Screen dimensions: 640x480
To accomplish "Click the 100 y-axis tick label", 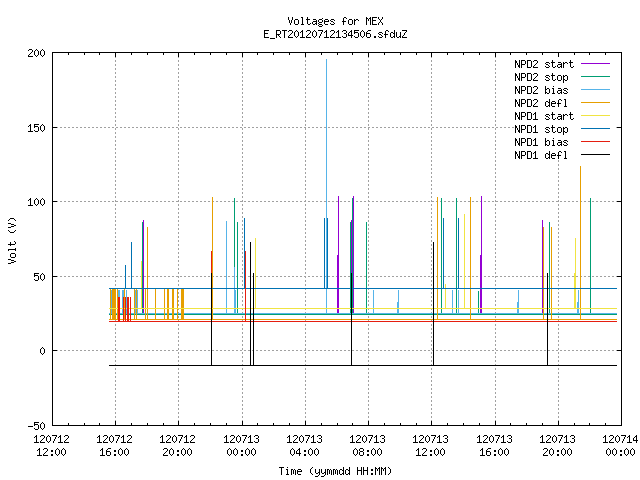I will click(x=36, y=202).
